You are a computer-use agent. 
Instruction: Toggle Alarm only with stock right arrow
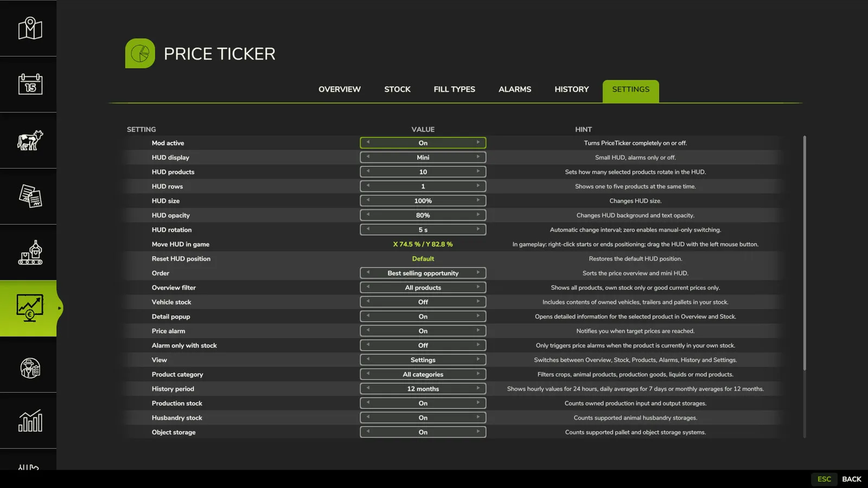click(478, 345)
